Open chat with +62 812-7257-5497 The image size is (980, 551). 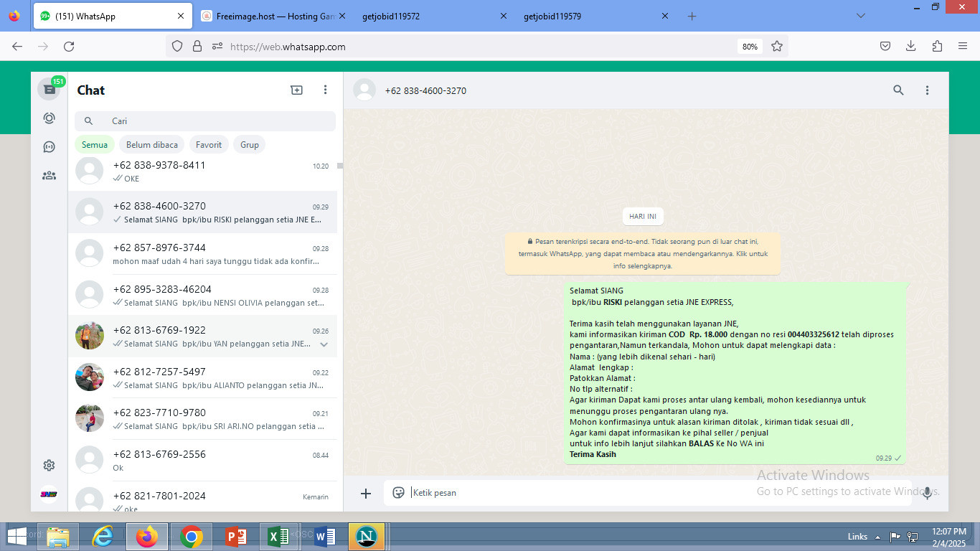coord(202,377)
